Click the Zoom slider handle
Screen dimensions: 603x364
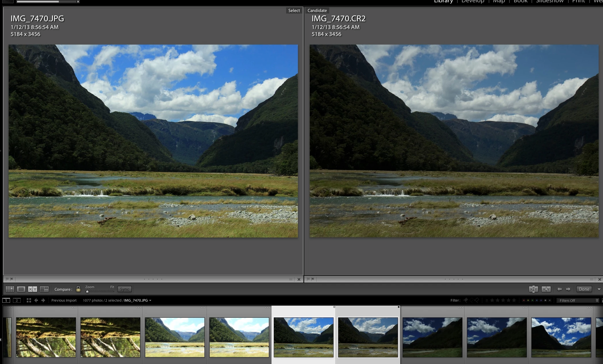87,291
